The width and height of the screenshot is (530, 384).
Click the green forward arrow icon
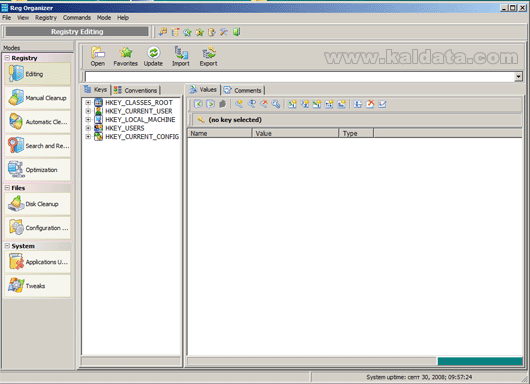tap(210, 104)
